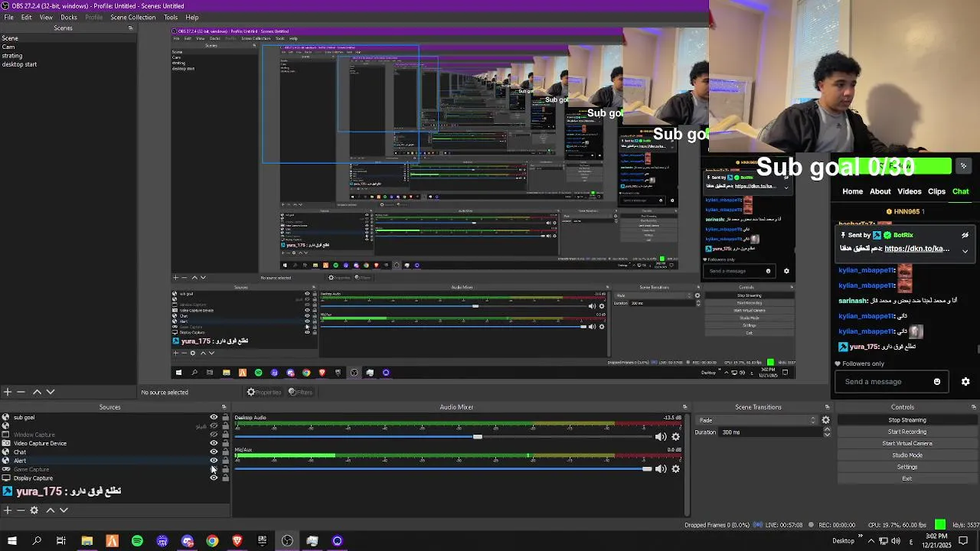Open Settings from Controls dock

click(x=906, y=467)
